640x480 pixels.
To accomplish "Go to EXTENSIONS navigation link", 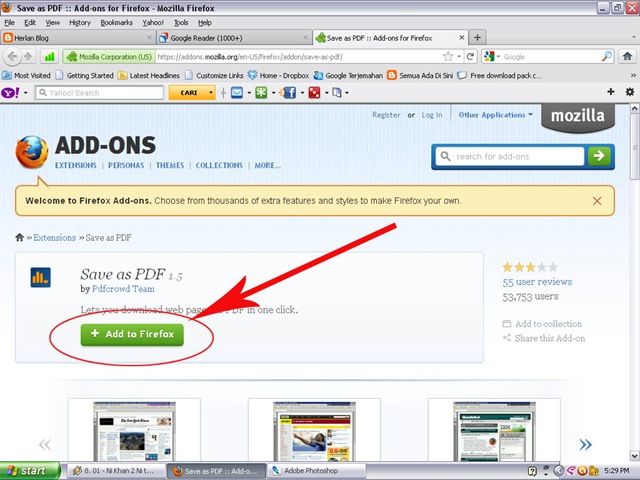I will [x=76, y=165].
